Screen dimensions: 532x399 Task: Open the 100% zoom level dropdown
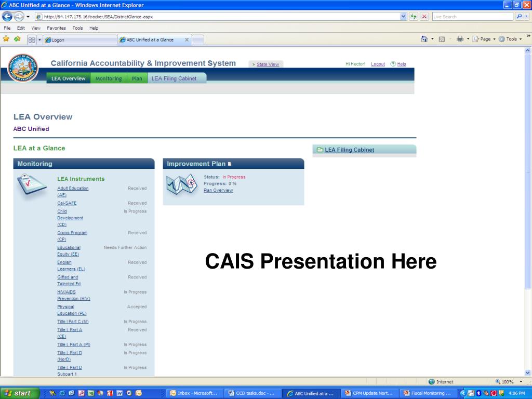521,382
